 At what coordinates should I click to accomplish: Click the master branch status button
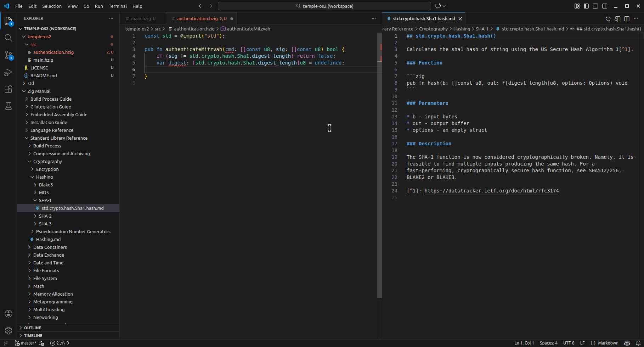(x=26, y=343)
